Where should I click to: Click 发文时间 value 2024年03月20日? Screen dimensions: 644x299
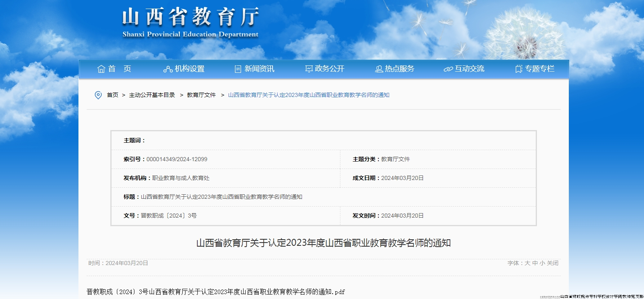[402, 216]
